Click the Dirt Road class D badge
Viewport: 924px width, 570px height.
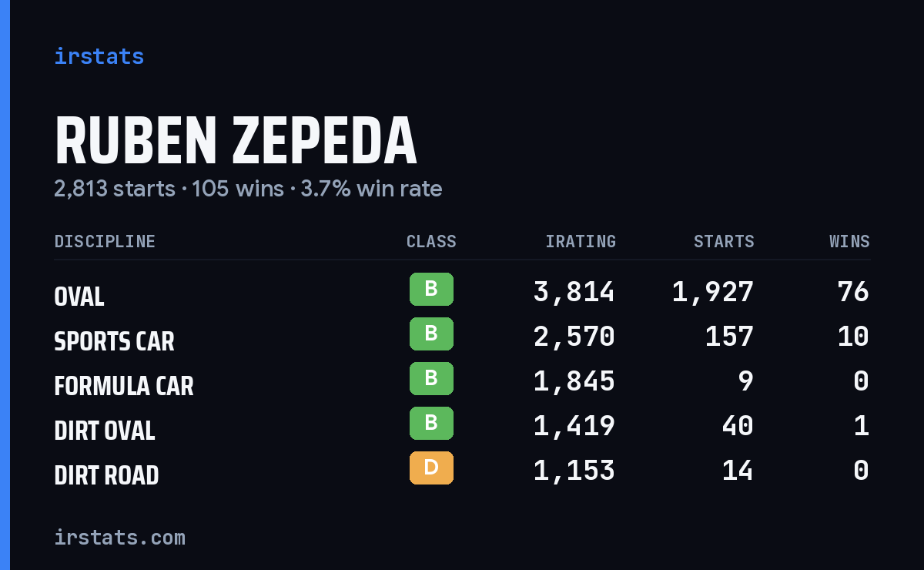[x=431, y=468]
